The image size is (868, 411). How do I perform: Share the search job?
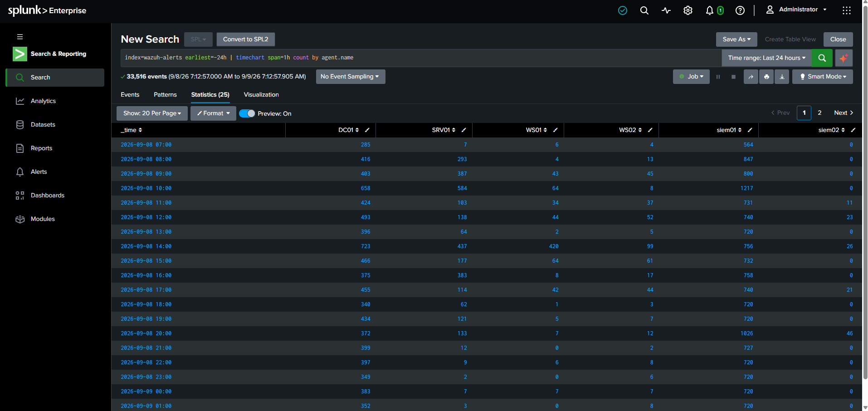751,77
